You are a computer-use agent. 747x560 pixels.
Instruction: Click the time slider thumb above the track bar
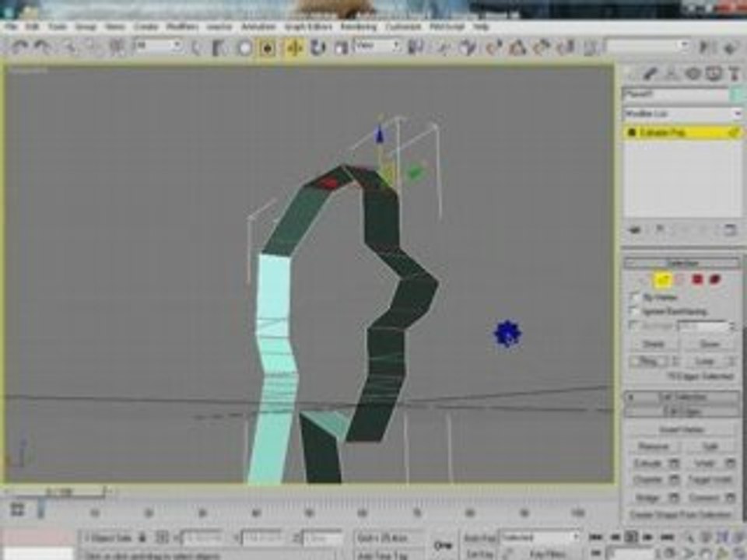[58, 491]
